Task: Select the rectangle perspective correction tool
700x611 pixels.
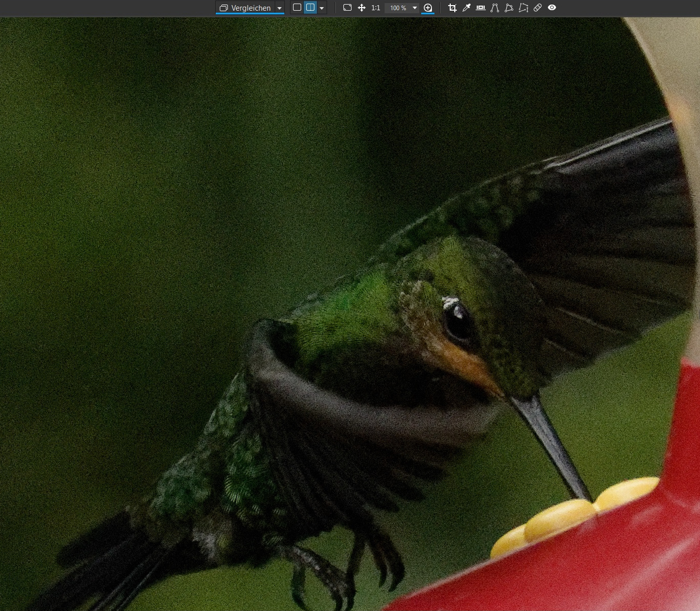Action: coord(509,8)
